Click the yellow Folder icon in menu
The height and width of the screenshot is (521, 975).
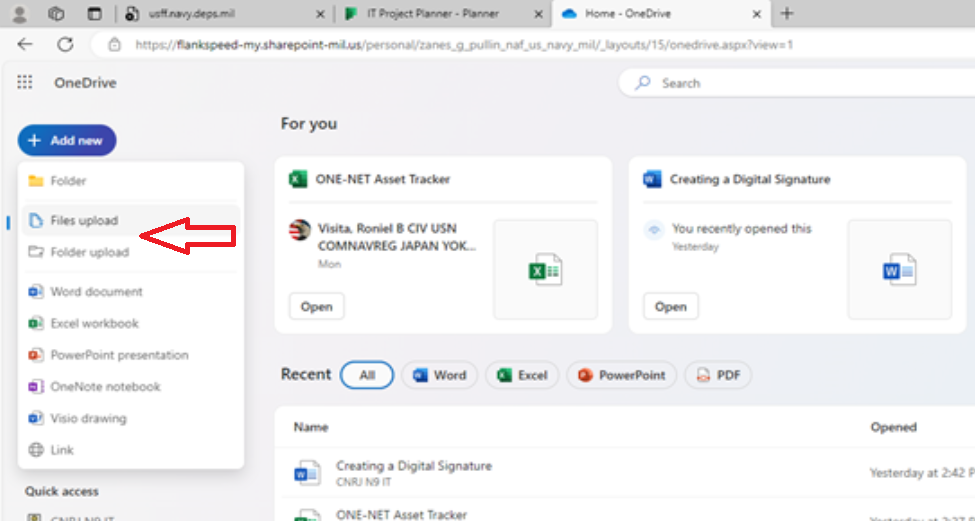click(x=36, y=181)
